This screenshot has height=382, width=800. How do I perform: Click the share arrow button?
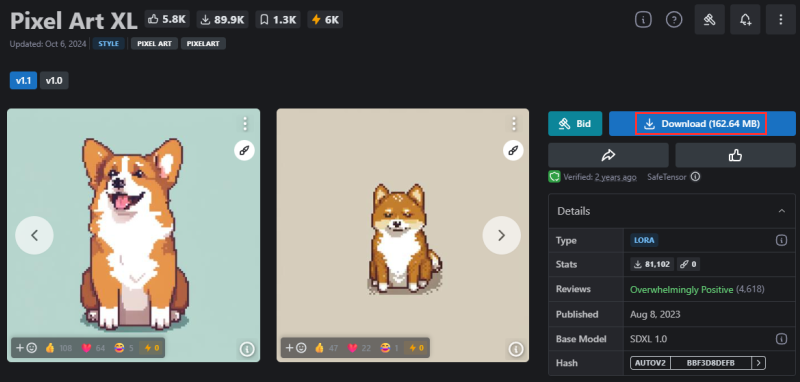coord(608,156)
